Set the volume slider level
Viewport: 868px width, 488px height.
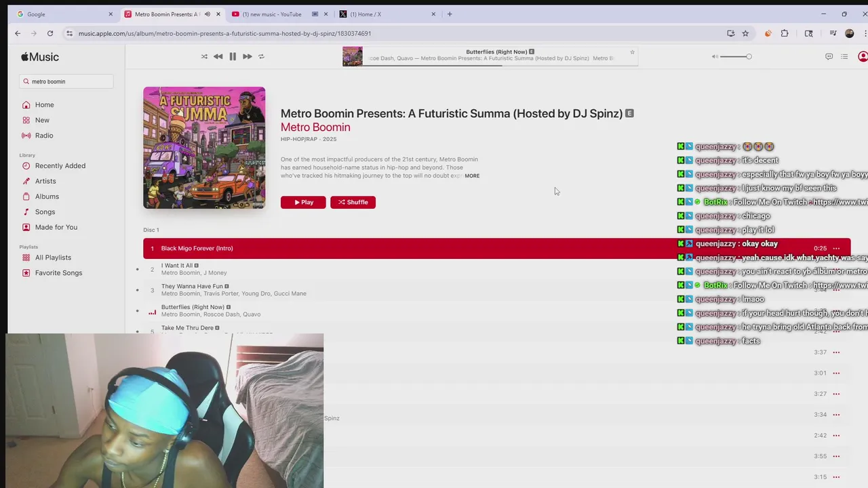pos(736,56)
